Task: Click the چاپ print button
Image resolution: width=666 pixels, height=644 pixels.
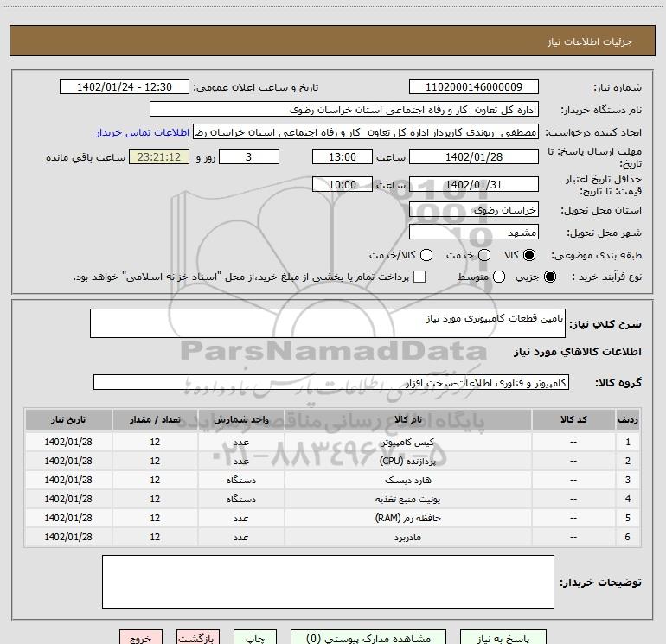Action: [x=255, y=637]
